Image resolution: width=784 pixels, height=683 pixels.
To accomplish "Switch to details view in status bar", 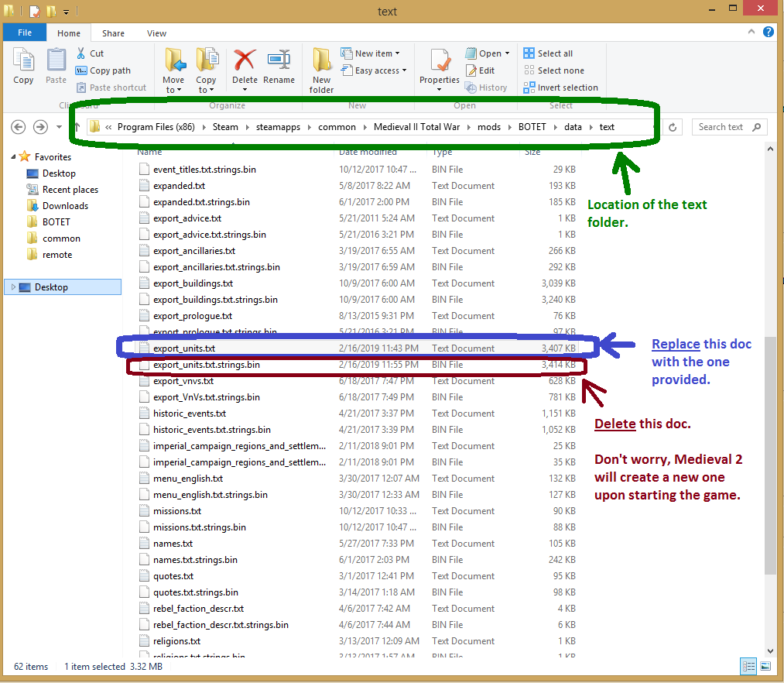I will [x=748, y=666].
